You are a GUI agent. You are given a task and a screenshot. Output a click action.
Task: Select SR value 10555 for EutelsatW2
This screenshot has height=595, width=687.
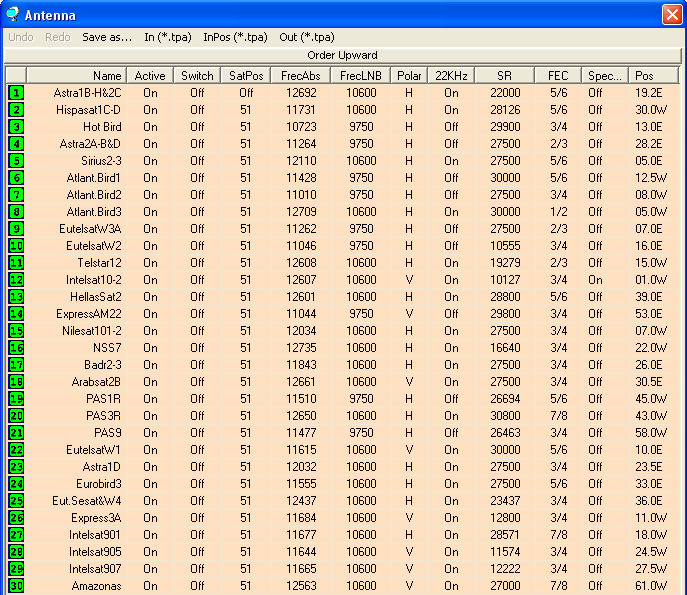tap(505, 246)
